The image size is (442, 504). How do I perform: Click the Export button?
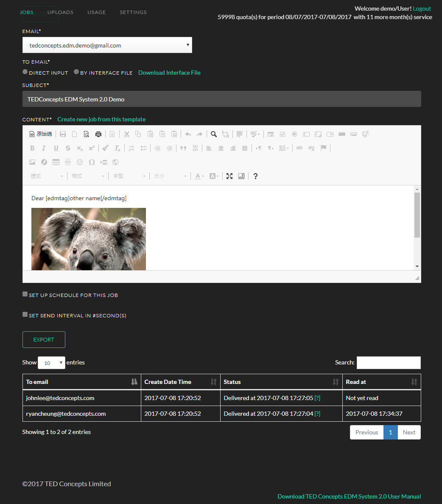[44, 339]
